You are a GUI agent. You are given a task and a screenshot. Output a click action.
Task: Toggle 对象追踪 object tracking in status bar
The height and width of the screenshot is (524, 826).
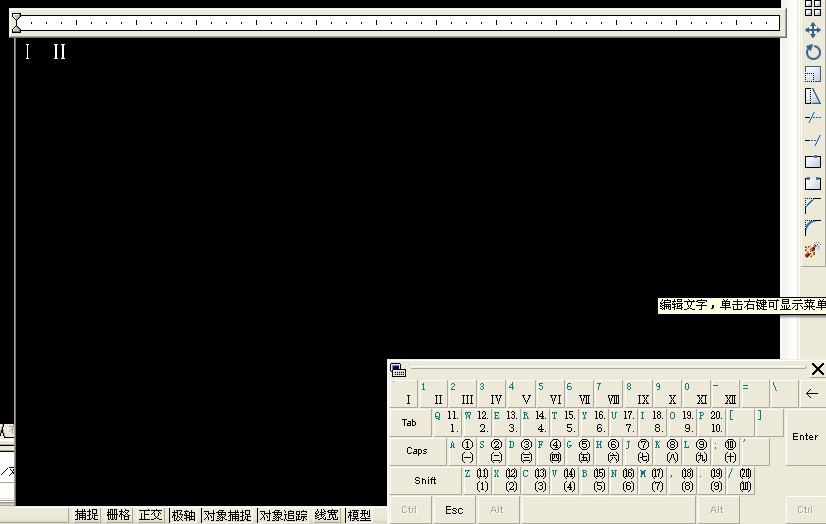click(x=283, y=515)
